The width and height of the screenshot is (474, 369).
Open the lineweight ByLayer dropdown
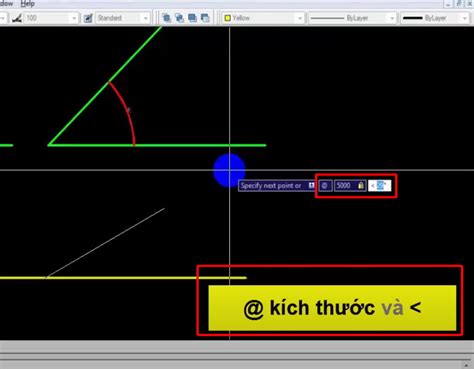[x=465, y=18]
